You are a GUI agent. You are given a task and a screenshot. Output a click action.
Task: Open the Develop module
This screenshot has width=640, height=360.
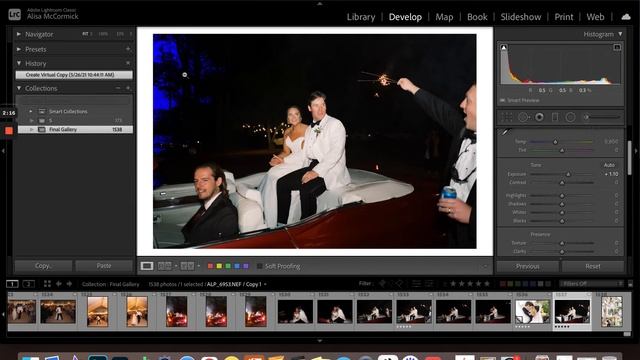(405, 17)
